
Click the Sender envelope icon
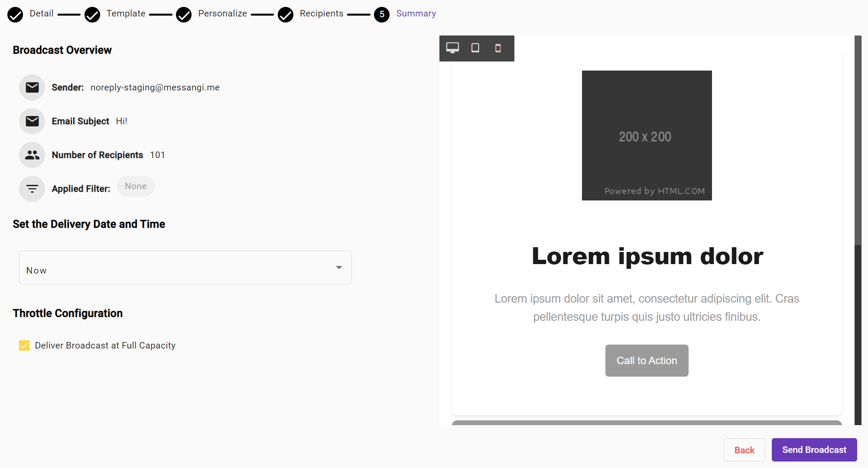(x=32, y=87)
